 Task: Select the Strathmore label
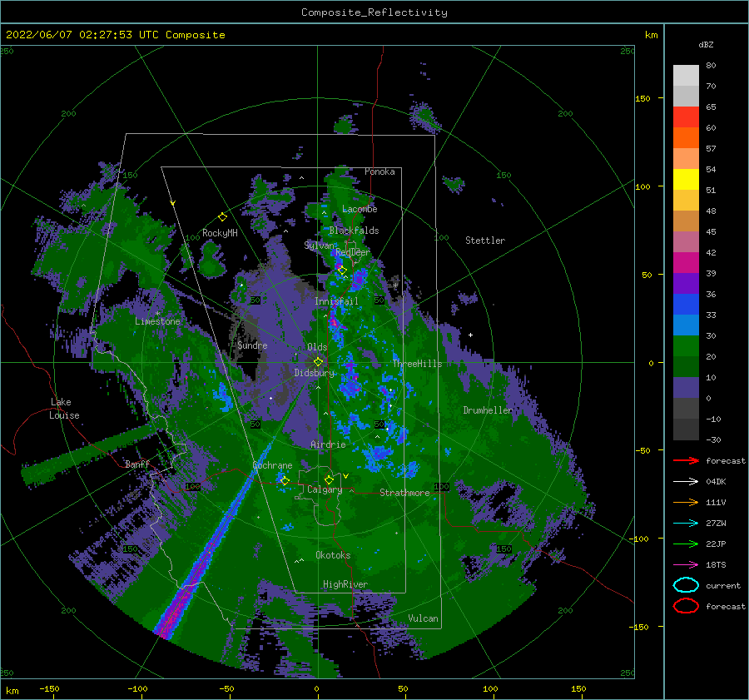(404, 493)
